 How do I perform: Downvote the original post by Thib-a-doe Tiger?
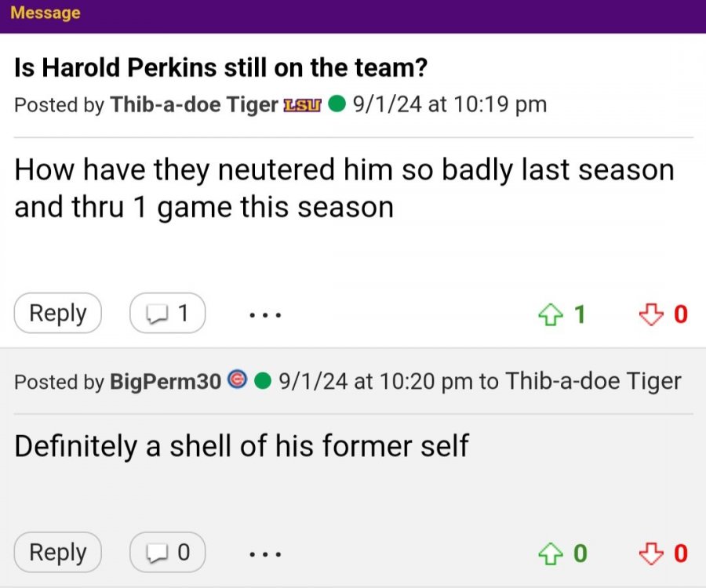point(650,314)
